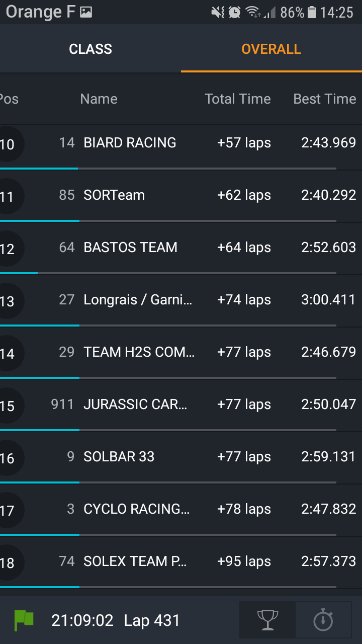Tap the Total Time column header
Viewport: 362px width, 644px height.
point(237,99)
